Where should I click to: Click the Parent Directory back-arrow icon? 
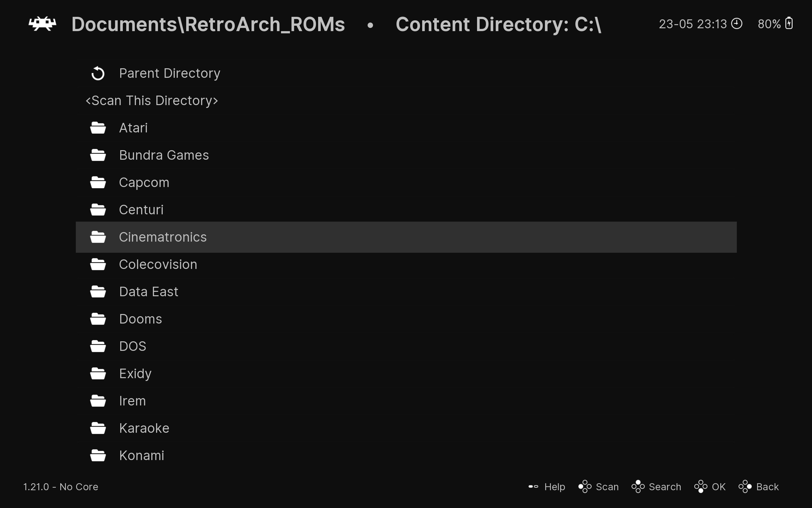[x=98, y=73]
